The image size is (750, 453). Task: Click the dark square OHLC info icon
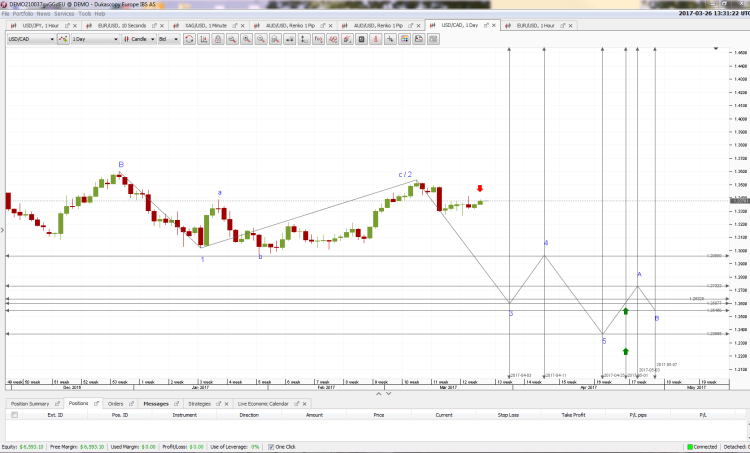pos(362,39)
